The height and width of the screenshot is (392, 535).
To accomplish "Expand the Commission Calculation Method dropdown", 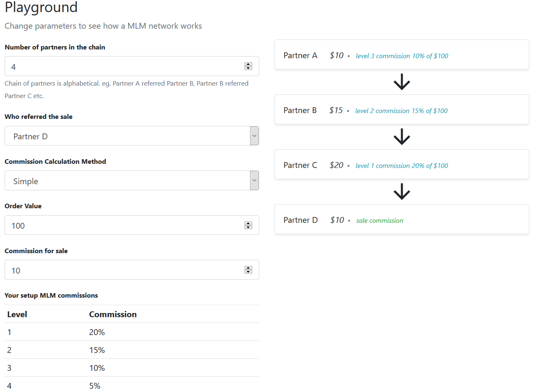I will (x=131, y=181).
